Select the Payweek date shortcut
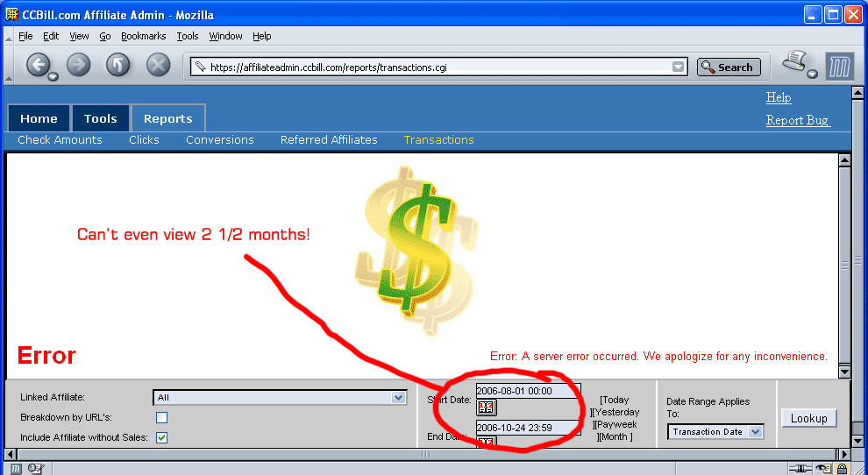The image size is (868, 475). (616, 425)
